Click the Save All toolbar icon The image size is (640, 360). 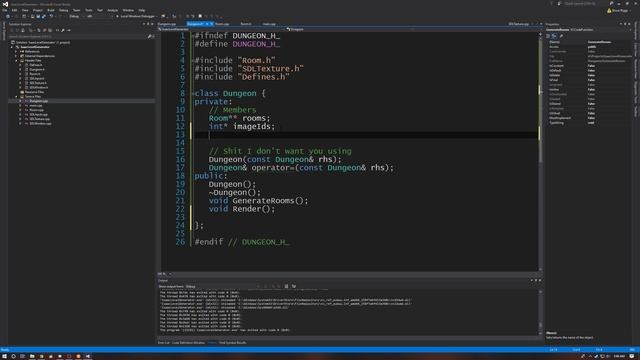(44, 16)
